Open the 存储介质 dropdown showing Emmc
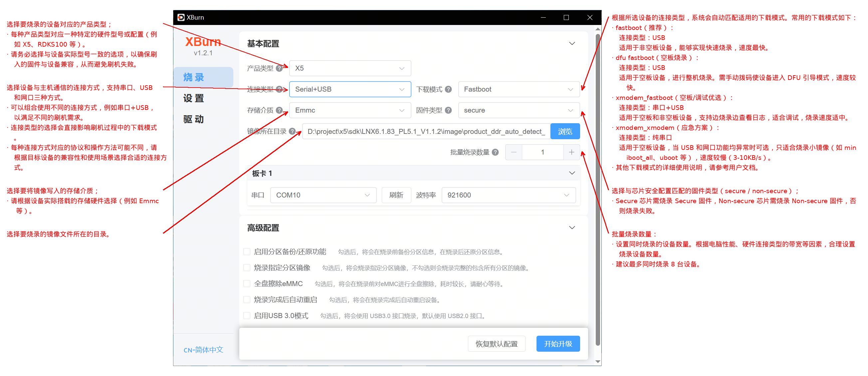The height and width of the screenshot is (376, 868). (x=350, y=110)
